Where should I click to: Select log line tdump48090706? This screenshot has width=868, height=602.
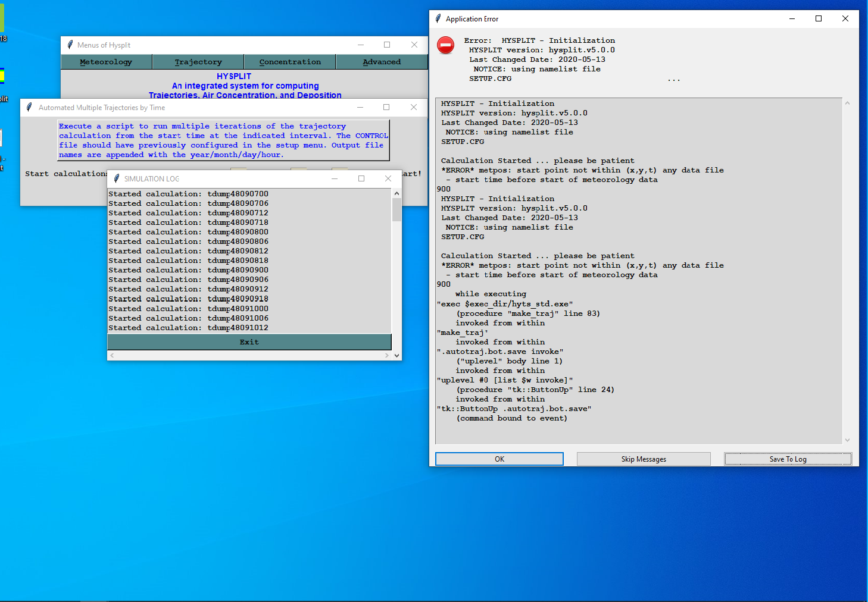pos(189,203)
